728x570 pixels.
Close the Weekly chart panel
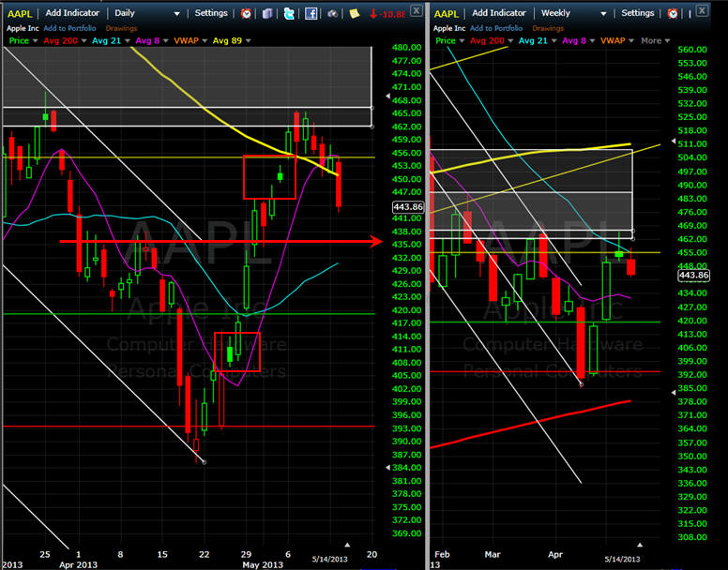703,10
